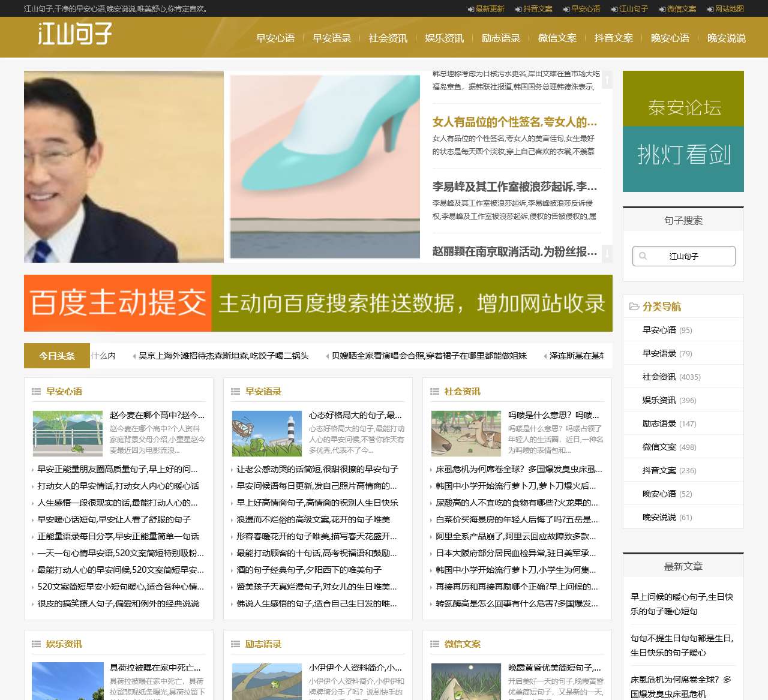This screenshot has height=700, width=768.
Task: Click the list icon beside 社会资讯 section header
Action: pyautogui.click(x=434, y=391)
